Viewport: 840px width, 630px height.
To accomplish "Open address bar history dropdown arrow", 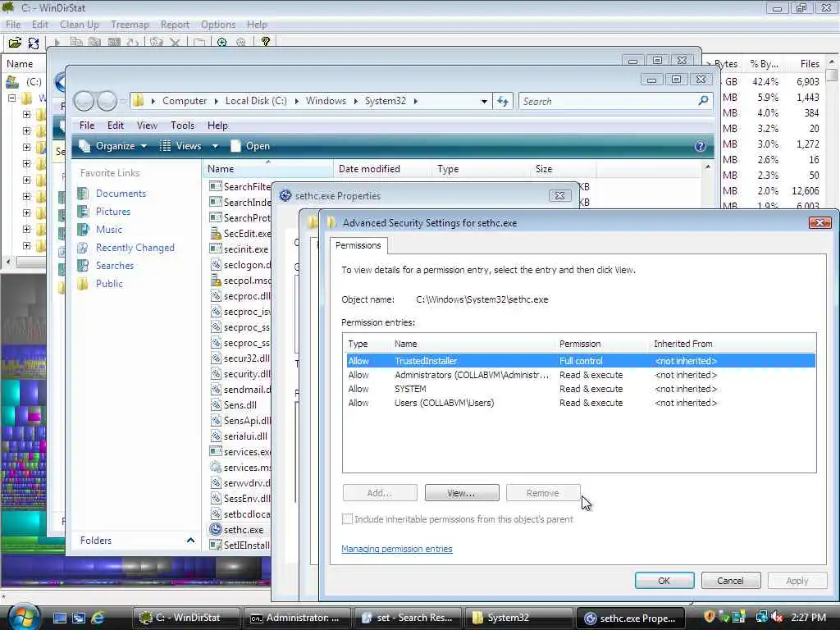I will [x=484, y=101].
